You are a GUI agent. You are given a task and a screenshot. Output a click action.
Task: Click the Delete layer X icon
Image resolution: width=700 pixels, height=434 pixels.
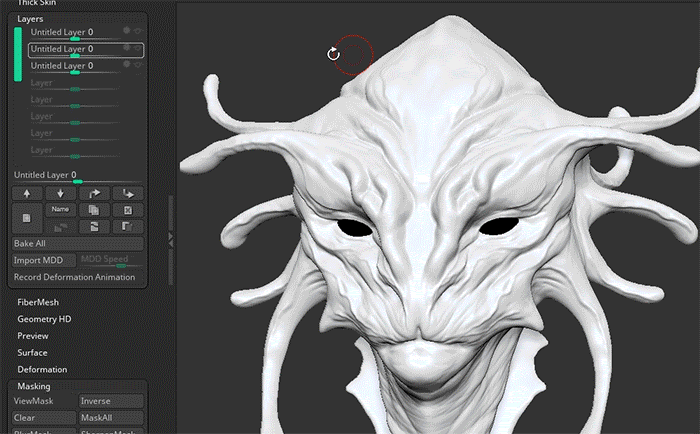[128, 210]
